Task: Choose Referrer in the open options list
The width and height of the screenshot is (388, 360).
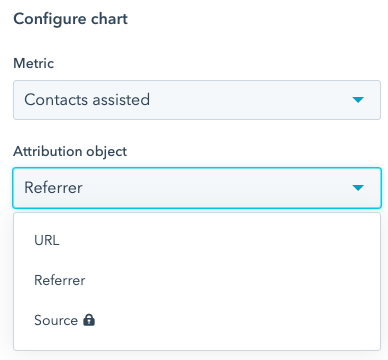Action: (x=197, y=280)
